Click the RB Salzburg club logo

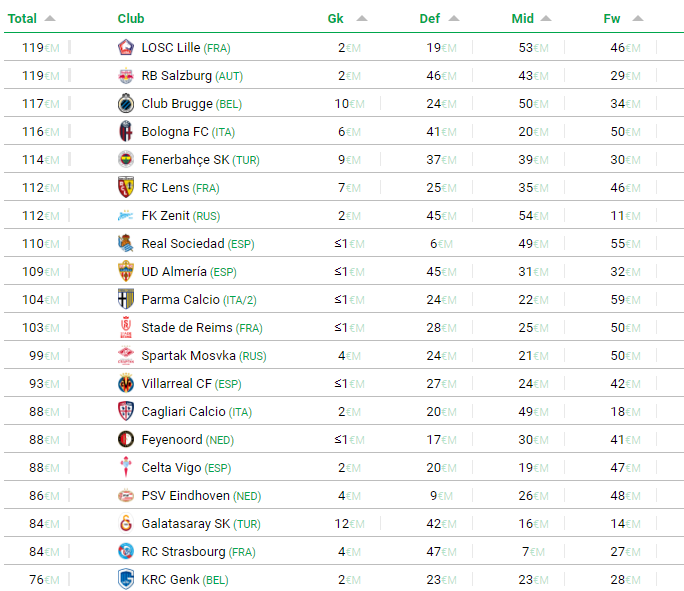(126, 75)
